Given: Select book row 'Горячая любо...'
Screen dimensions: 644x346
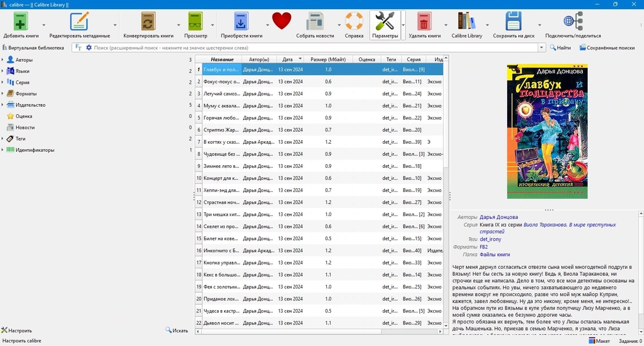Looking at the screenshot, I should click(319, 118).
